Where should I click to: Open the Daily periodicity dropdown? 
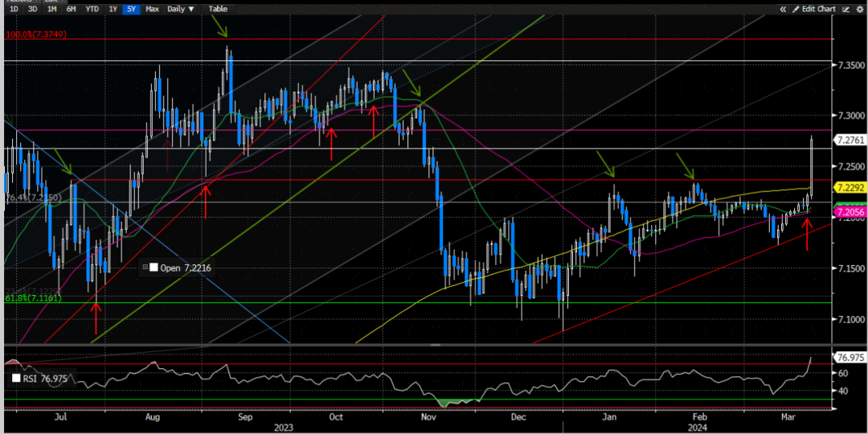coord(181,9)
